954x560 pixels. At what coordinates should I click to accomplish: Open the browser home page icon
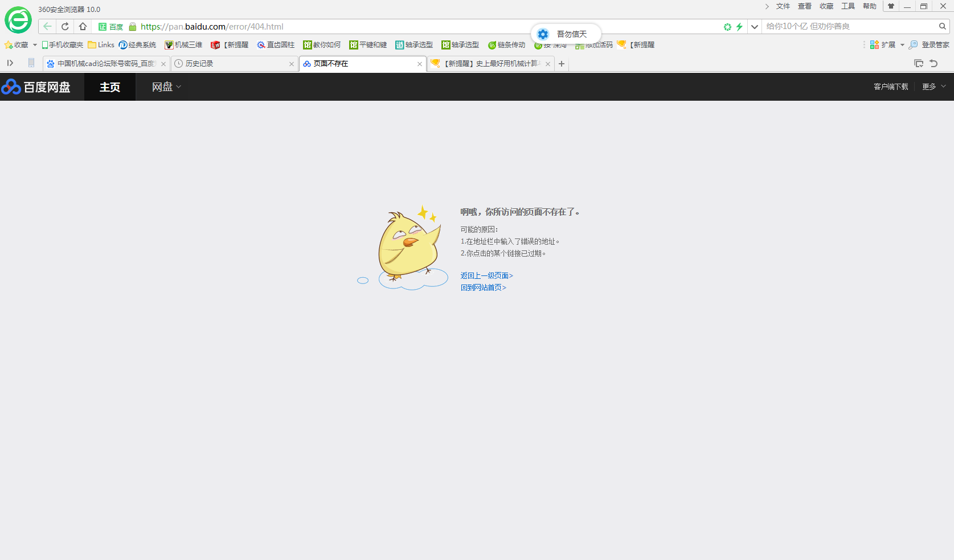coord(83,26)
